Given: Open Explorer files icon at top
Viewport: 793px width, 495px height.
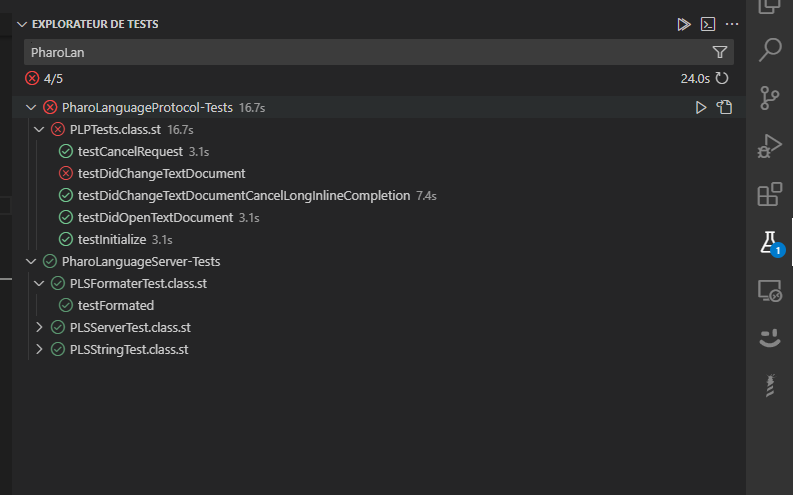Looking at the screenshot, I should point(770,6).
